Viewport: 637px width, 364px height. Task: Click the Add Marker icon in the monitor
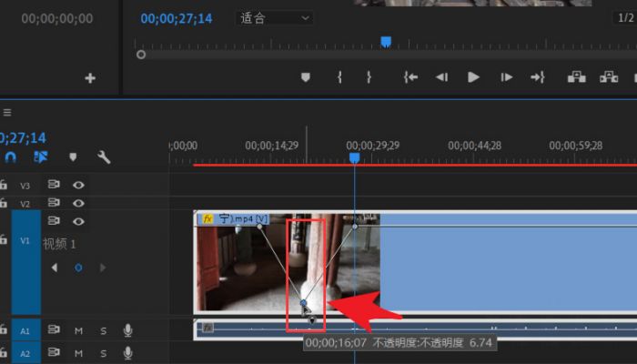pos(306,78)
